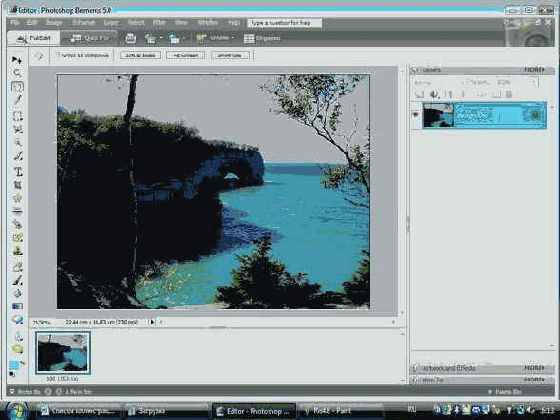The image size is (560, 420).
Task: Select the Cookie Cutter tool
Action: [17, 198]
